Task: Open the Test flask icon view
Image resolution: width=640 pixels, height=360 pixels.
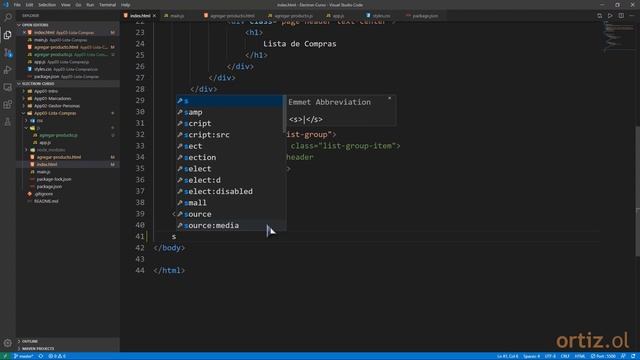Action: tap(7, 122)
